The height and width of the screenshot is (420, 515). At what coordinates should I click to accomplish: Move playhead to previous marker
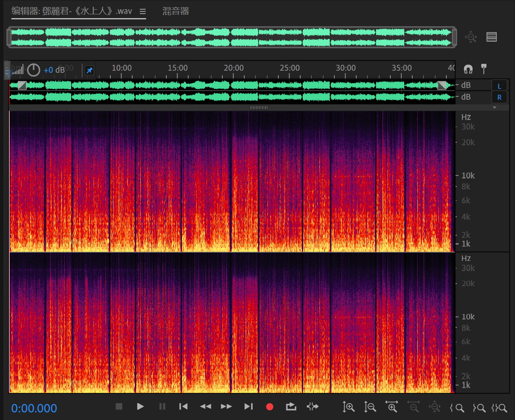pos(183,407)
